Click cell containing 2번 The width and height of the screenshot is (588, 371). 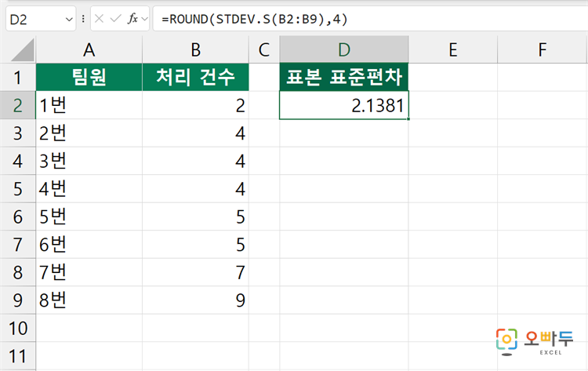click(89, 133)
